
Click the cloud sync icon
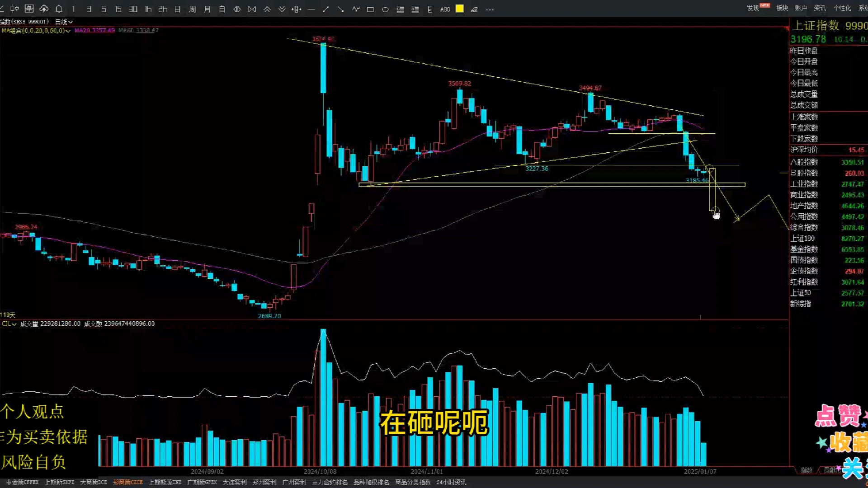pyautogui.click(x=44, y=9)
